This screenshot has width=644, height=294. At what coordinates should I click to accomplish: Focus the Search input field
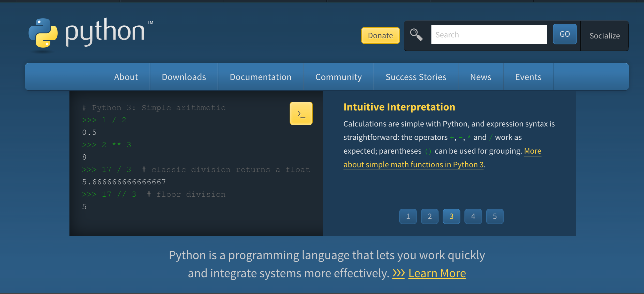[489, 35]
